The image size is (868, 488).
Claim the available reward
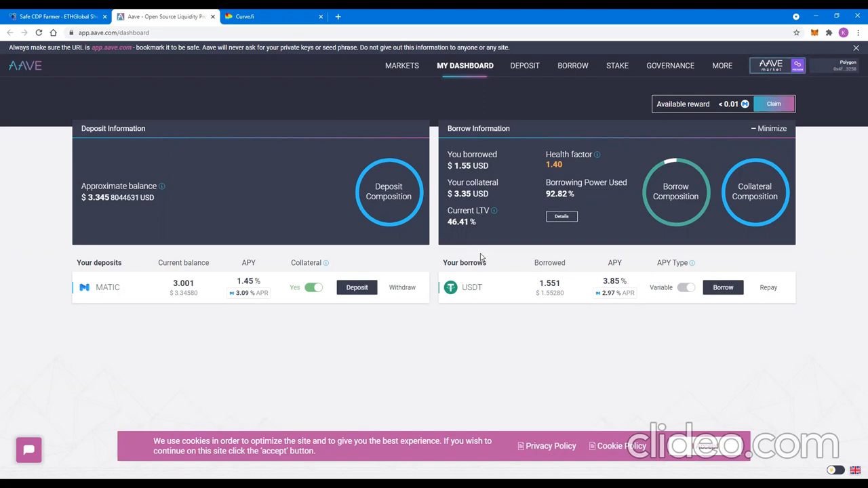click(x=774, y=104)
